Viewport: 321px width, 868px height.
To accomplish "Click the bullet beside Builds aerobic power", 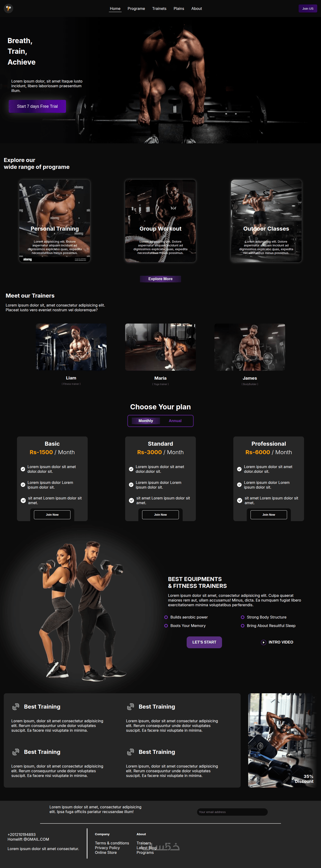I will coord(166,617).
